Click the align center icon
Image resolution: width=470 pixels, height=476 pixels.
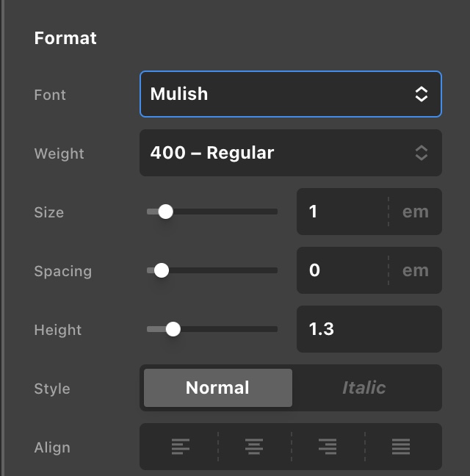point(254,446)
